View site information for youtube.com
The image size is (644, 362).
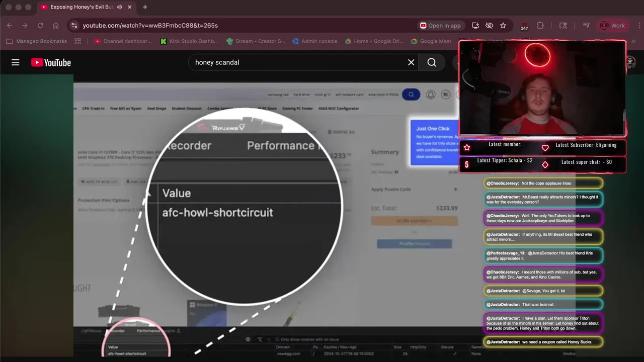tap(74, 25)
